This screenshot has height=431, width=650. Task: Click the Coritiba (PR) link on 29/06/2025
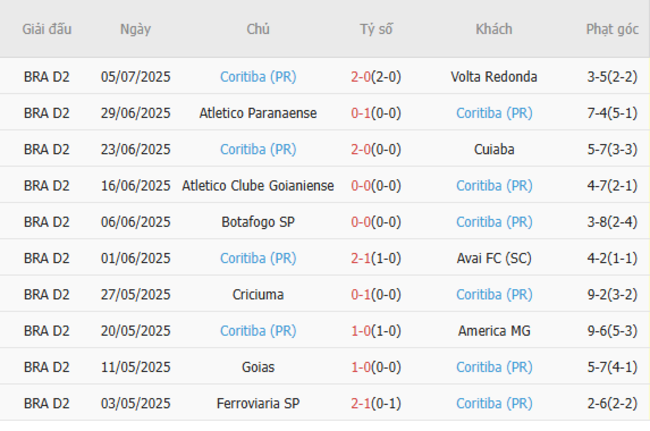(x=494, y=113)
